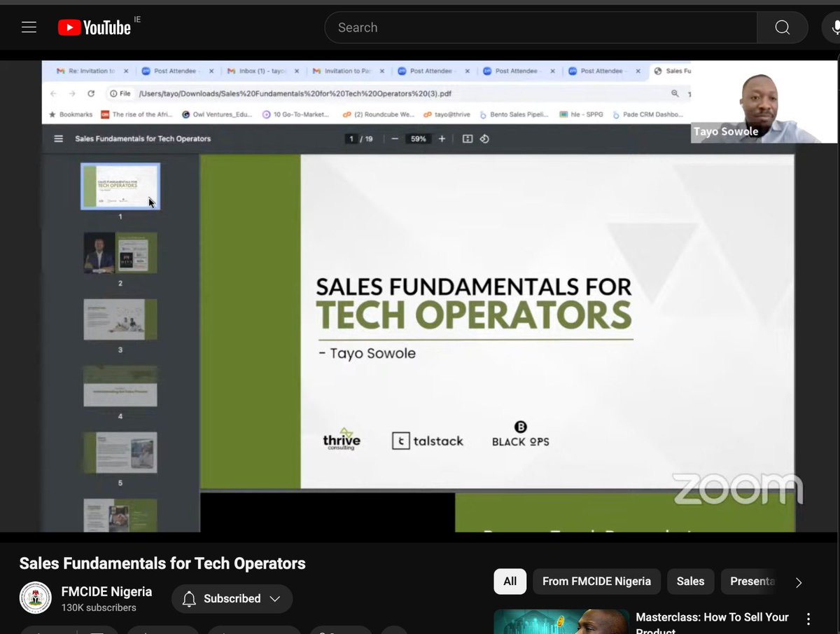Open the Bento Sales Pipeli... bookmark
This screenshot has width=840, height=634.
(x=514, y=114)
